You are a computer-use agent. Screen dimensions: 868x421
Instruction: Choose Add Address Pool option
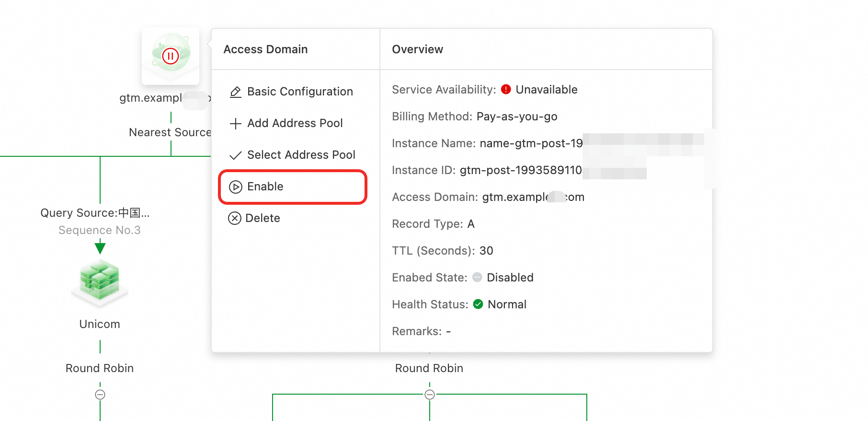click(x=286, y=123)
